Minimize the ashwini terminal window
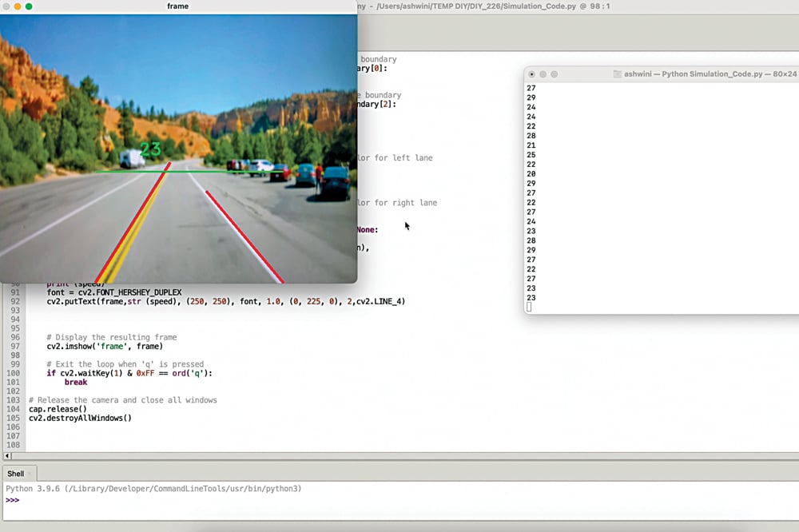The height and width of the screenshot is (532, 799). click(543, 74)
